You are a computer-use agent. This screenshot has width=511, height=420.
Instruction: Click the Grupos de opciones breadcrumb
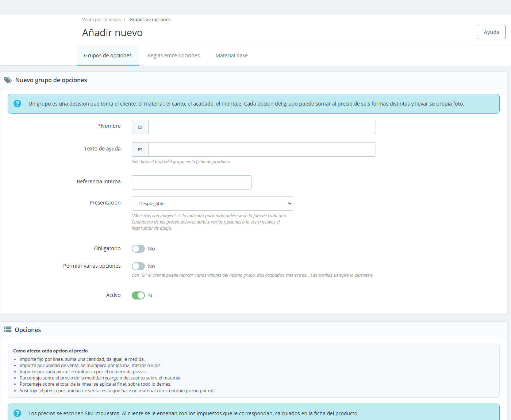coord(150,20)
